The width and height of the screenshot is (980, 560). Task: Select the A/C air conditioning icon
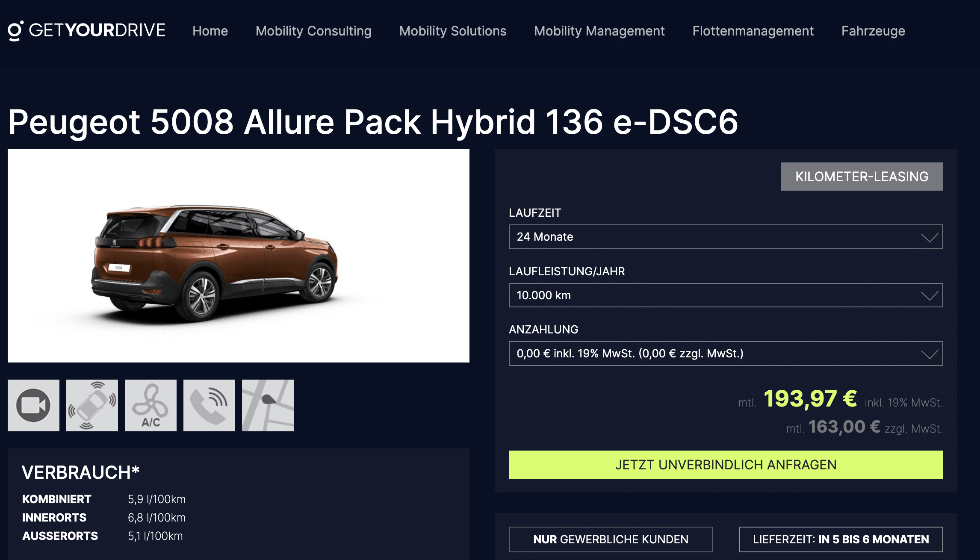151,405
